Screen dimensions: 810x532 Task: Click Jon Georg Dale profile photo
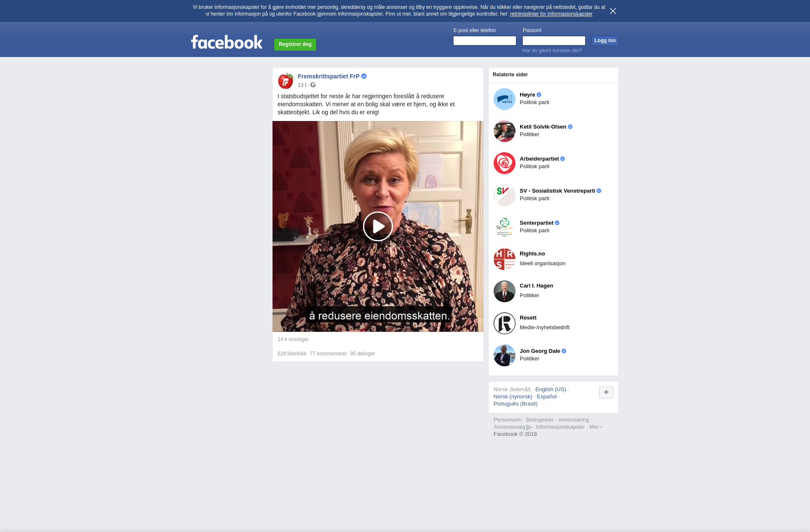(x=505, y=355)
